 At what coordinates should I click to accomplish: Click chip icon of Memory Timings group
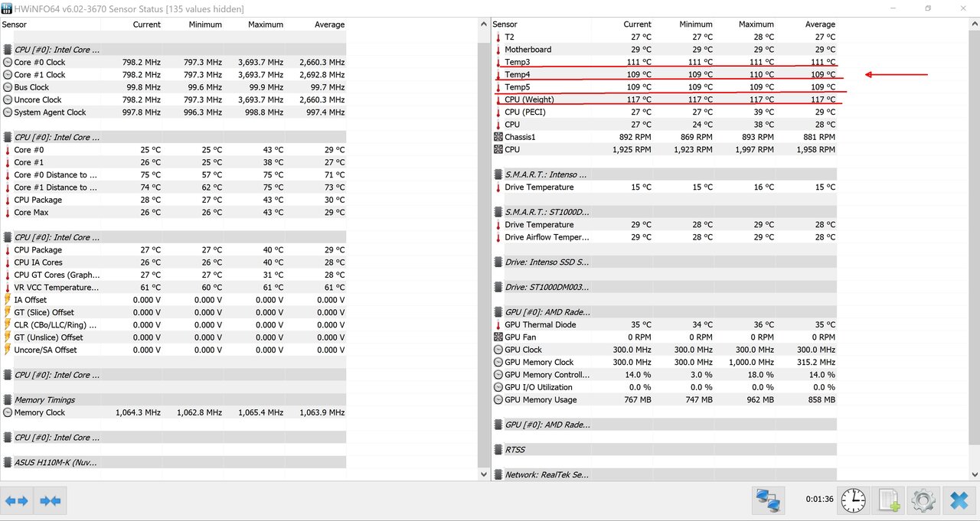click(x=8, y=400)
